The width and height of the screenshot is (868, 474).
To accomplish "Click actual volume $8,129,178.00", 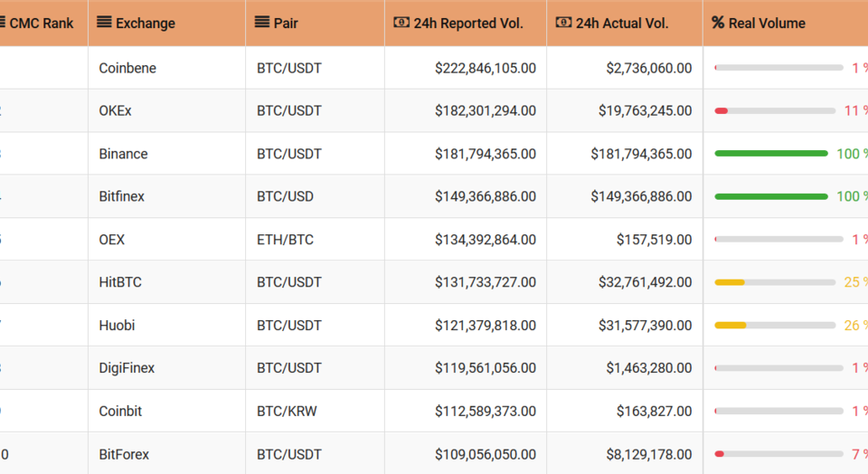I will 649,455.
